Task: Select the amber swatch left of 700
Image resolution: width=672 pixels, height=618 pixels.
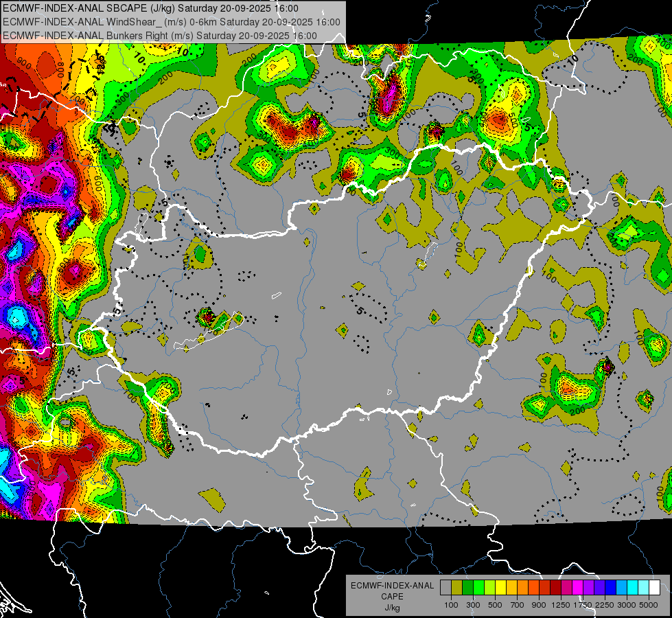Action: tap(511, 588)
